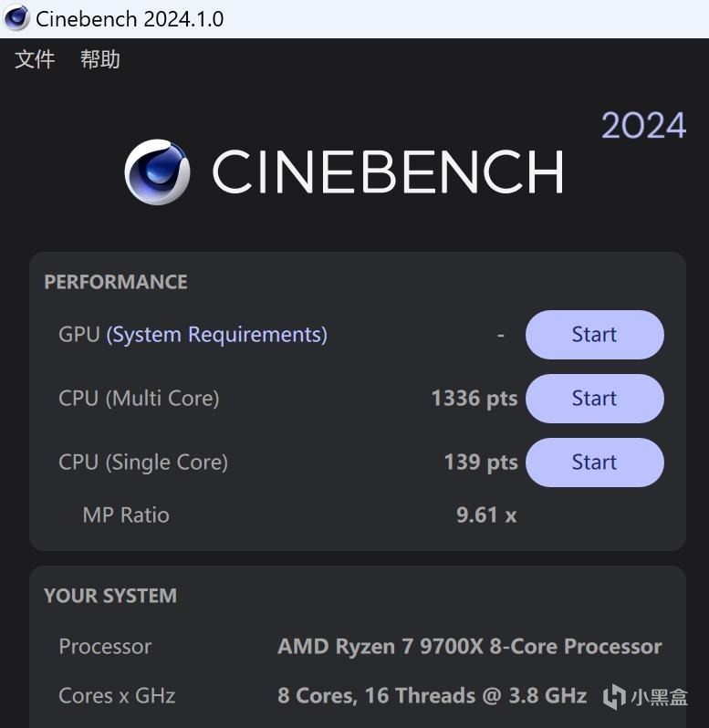The width and height of the screenshot is (709, 728).
Task: Click the PERFORMANCE section header
Action: tap(116, 282)
